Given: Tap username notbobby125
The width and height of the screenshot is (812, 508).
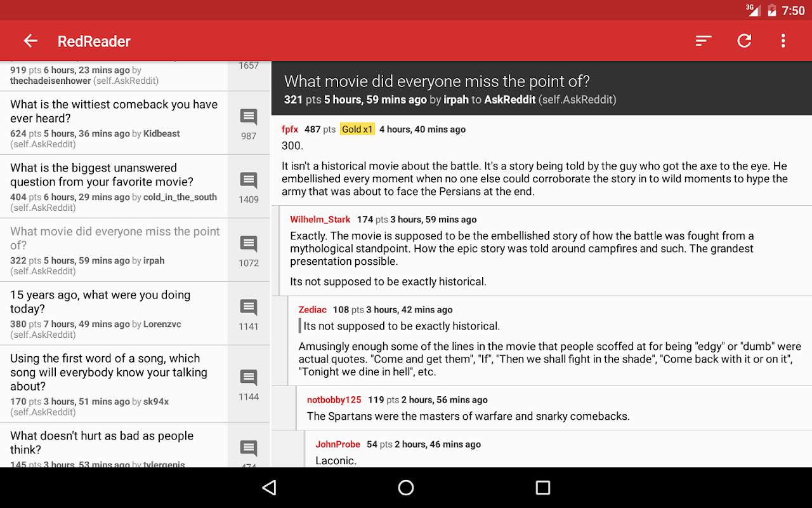Looking at the screenshot, I should tap(334, 399).
